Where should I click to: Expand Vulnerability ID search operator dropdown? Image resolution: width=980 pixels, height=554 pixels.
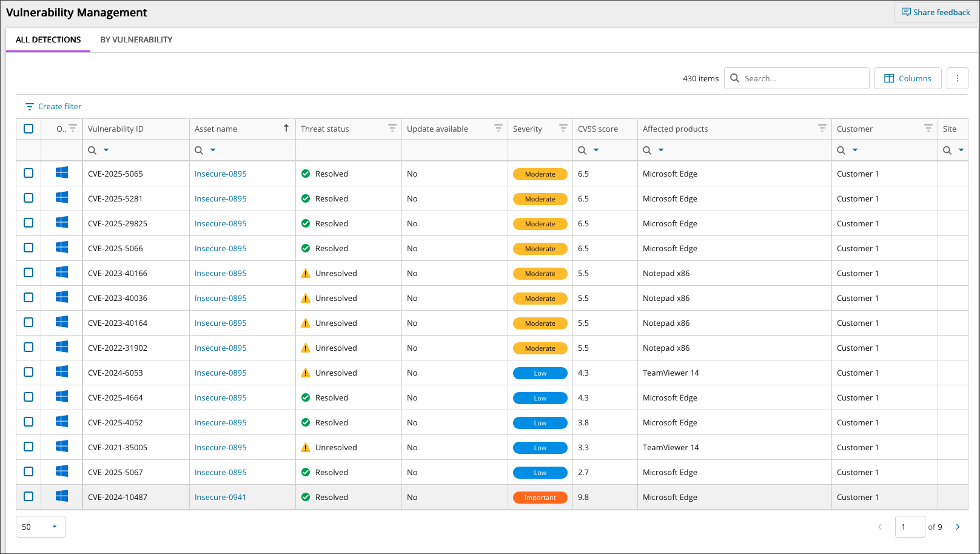click(x=106, y=150)
